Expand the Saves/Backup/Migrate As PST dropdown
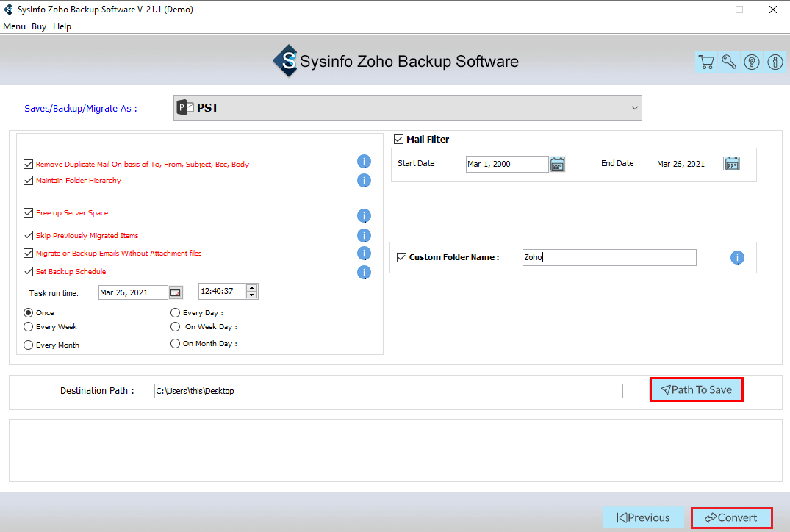 (408, 108)
